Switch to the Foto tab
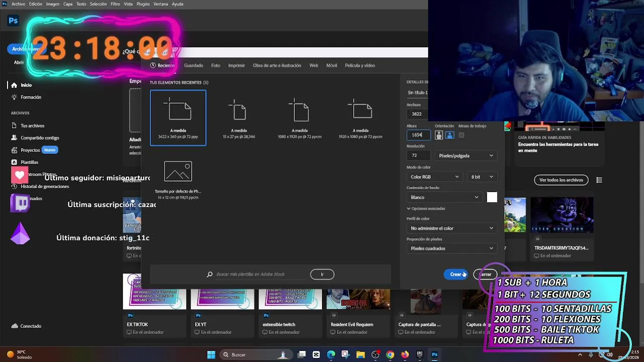The width and height of the screenshot is (644, 362). 215,65
